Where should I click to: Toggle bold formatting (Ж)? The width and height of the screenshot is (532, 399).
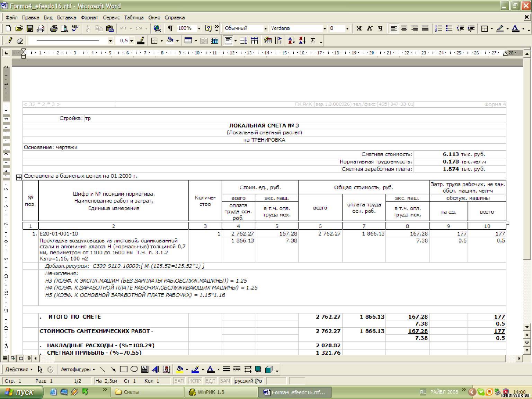click(359, 29)
